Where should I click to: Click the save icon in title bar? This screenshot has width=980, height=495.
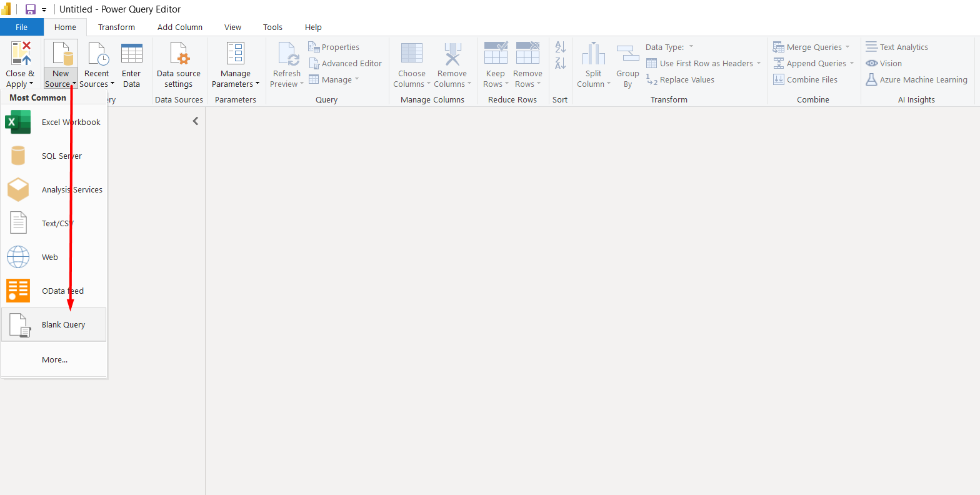pyautogui.click(x=30, y=9)
